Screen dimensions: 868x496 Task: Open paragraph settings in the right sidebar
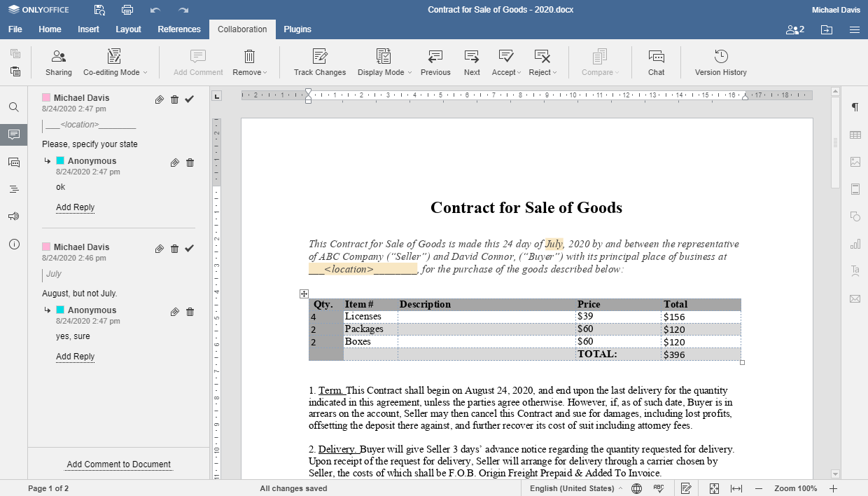(855, 107)
